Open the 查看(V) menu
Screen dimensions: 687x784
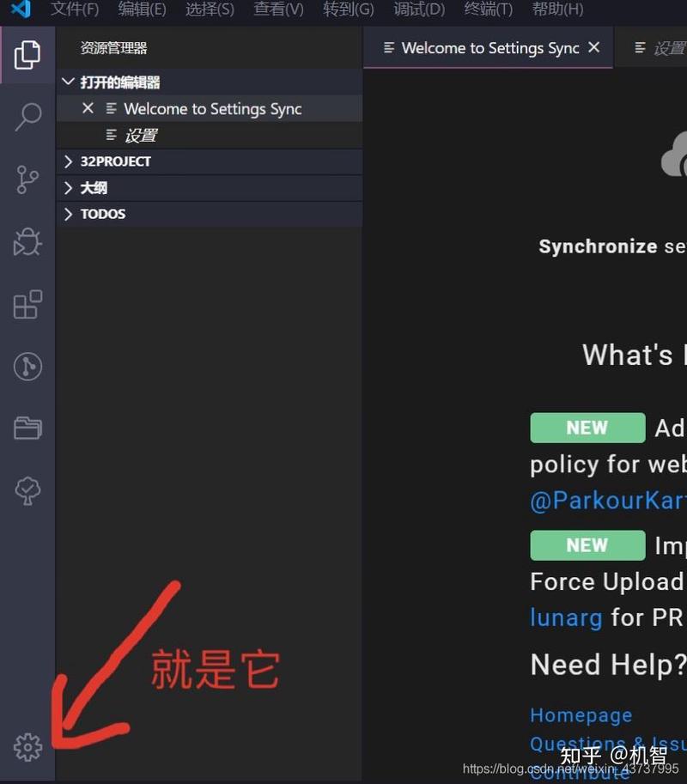click(278, 9)
